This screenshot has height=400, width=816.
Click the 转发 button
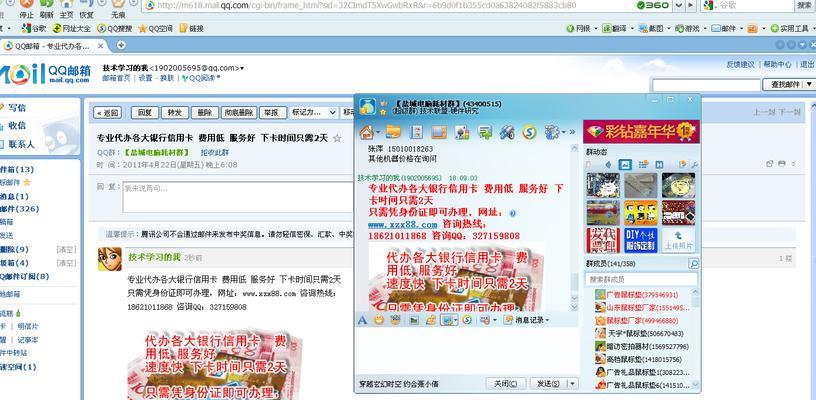click(174, 112)
